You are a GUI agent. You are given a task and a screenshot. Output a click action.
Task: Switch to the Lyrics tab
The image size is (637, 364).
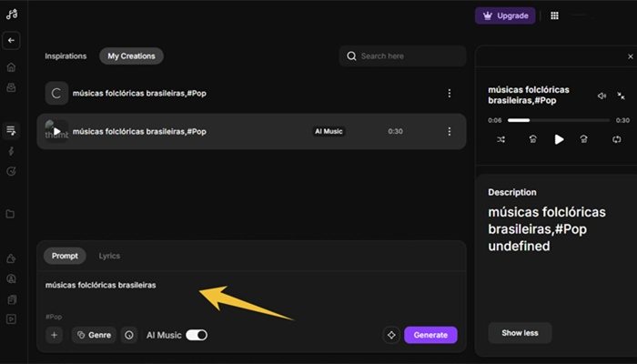109,256
